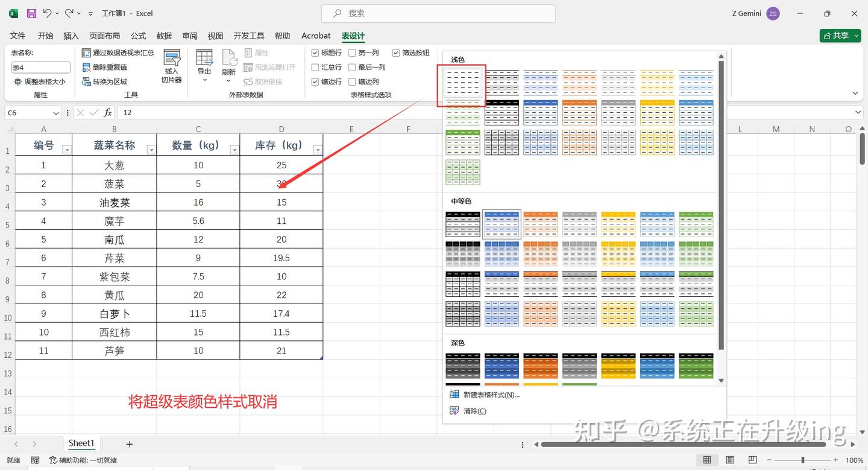Enable the 汇总行 checkbox
Image resolution: width=868 pixels, height=470 pixels.
coord(315,67)
